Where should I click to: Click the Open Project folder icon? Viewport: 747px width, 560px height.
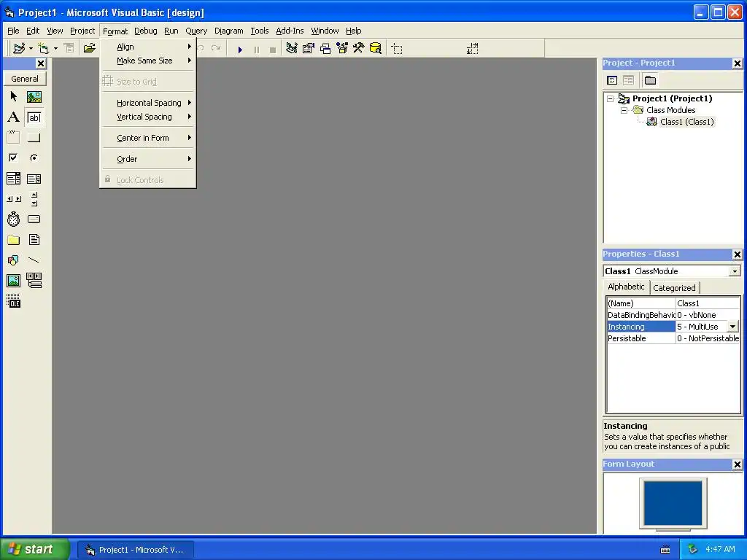tap(90, 48)
